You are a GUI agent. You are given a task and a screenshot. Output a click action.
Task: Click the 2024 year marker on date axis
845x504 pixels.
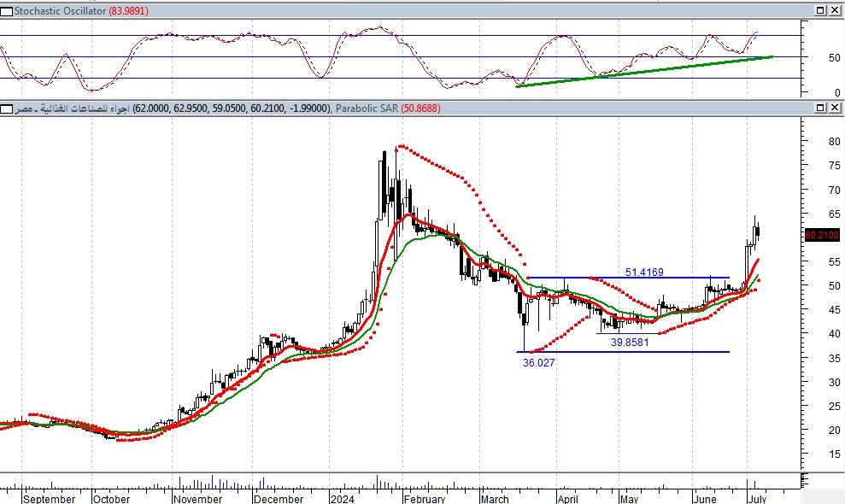(x=342, y=499)
